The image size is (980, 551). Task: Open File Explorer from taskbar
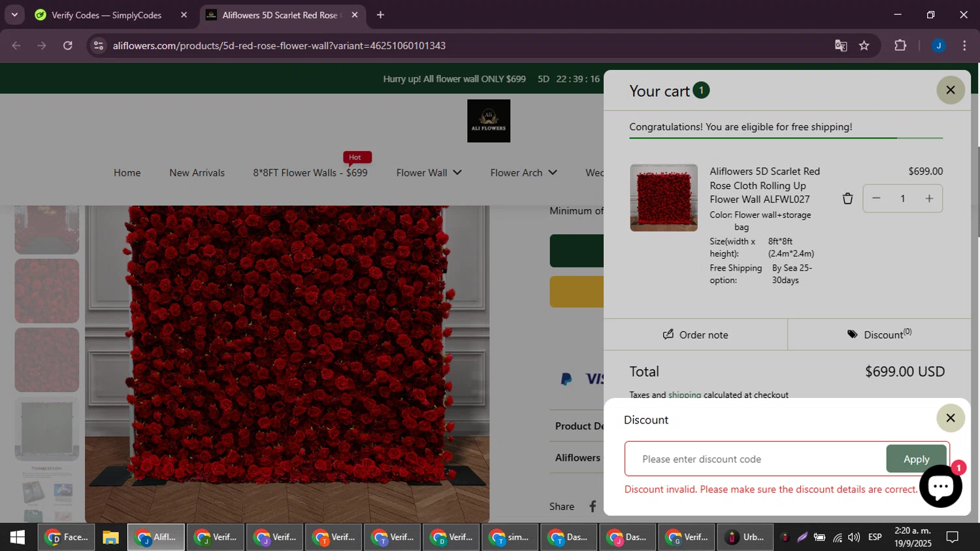110,537
